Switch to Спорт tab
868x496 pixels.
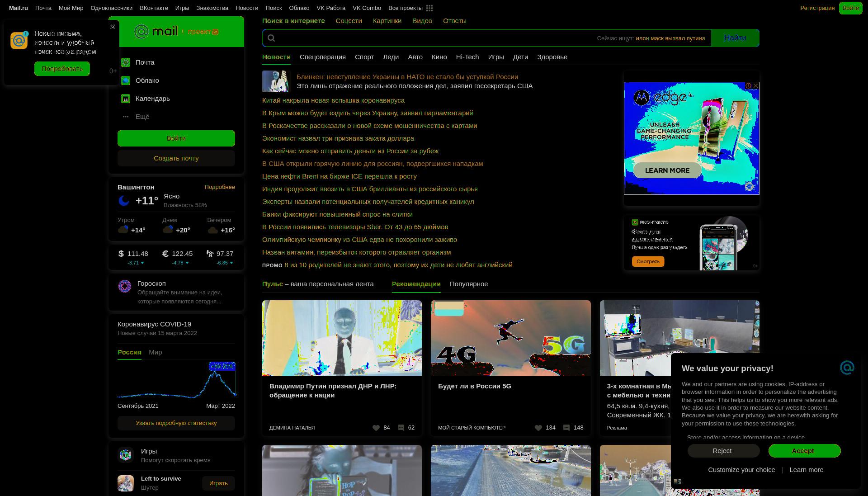[x=364, y=57]
